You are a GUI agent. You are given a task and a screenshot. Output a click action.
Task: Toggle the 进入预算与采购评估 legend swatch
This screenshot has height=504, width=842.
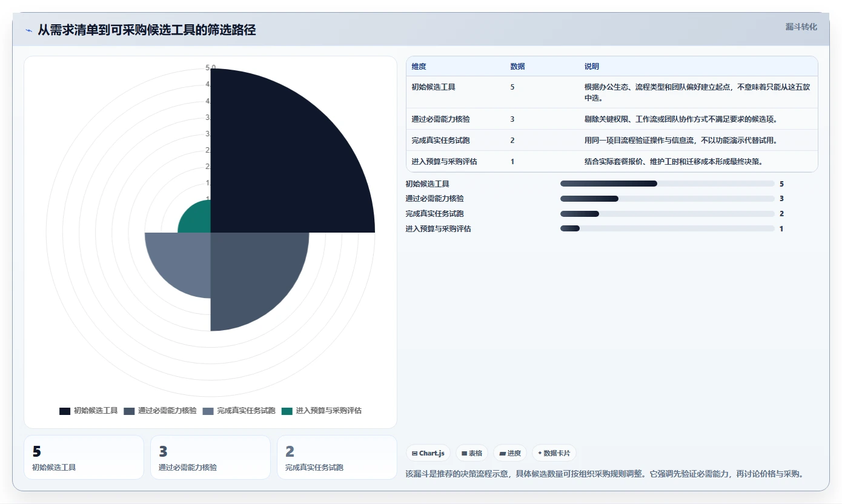(287, 411)
